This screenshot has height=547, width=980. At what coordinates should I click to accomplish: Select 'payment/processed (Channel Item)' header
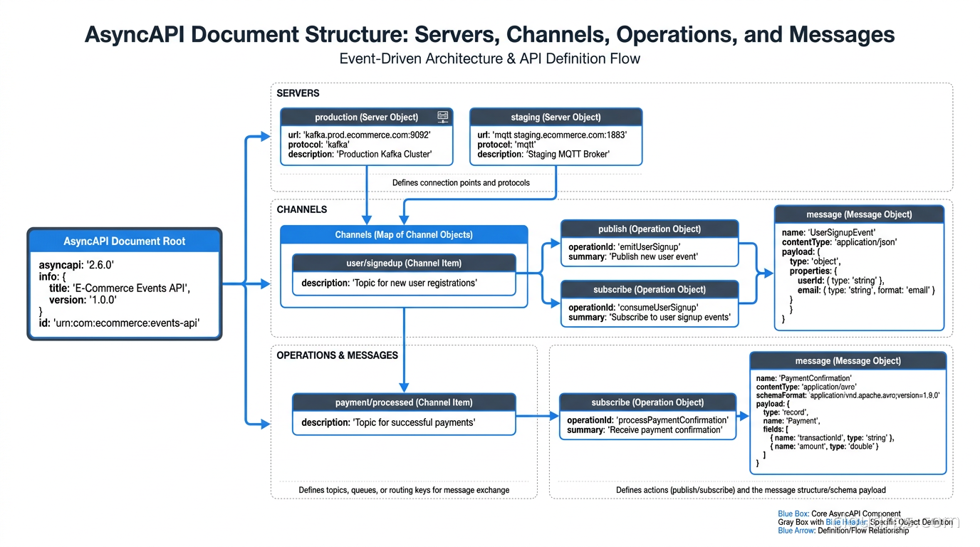tap(404, 402)
